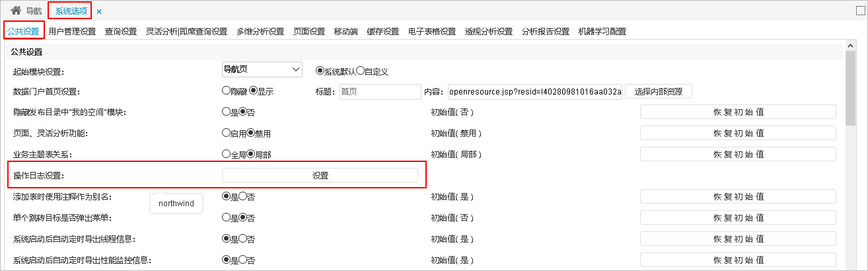Image resolution: width=868 pixels, height=271 pixels.
Task: Choose 隐藏 for 数据门户首页设置
Action: pyautogui.click(x=226, y=91)
